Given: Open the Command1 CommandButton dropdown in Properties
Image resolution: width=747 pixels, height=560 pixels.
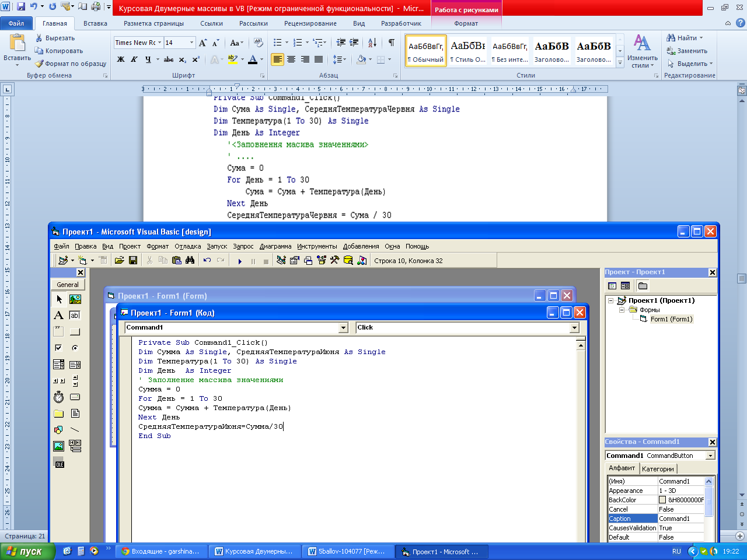Looking at the screenshot, I should click(x=711, y=456).
